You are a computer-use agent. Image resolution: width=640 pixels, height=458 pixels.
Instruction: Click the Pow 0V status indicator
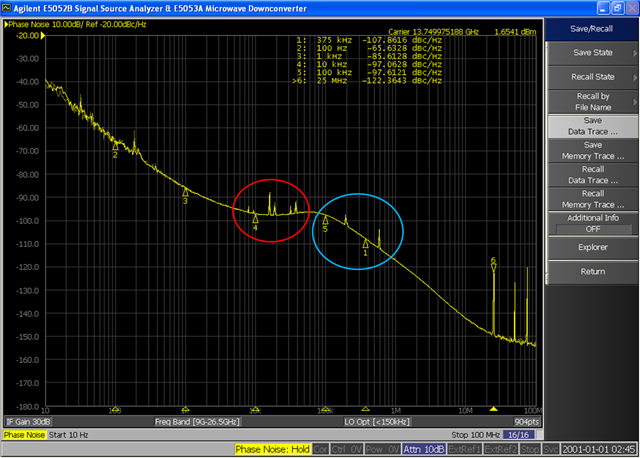[x=382, y=449]
